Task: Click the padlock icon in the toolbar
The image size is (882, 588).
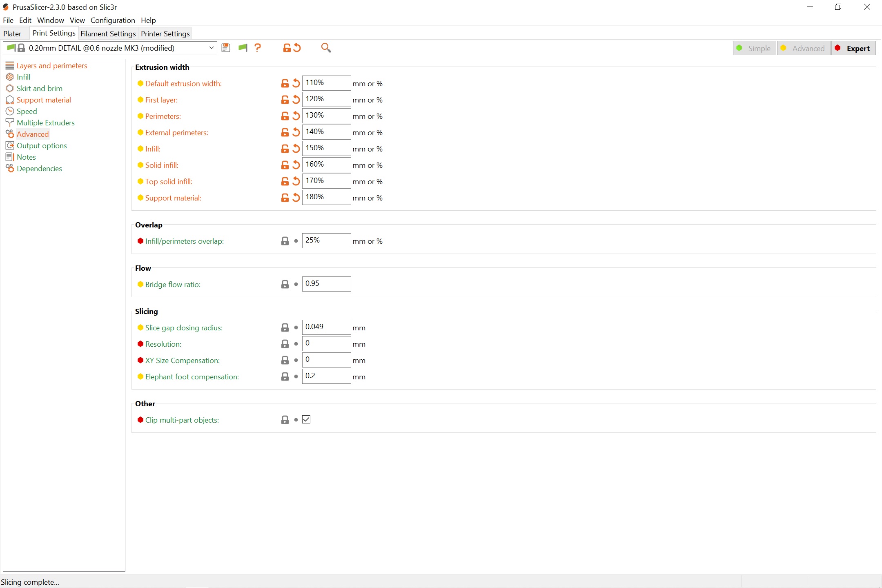Action: (286, 48)
